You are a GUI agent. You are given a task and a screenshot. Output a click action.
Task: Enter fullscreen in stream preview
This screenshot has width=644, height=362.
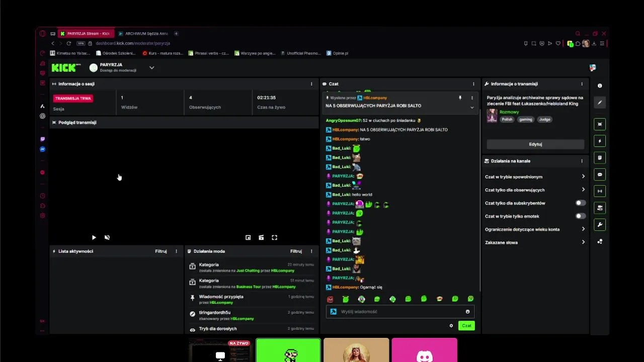pyautogui.click(x=274, y=237)
